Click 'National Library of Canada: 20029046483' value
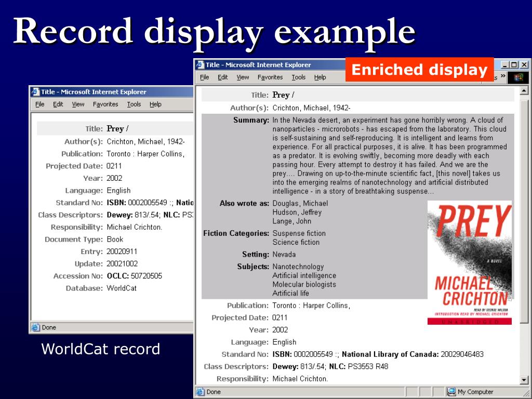Image resolution: width=532 pixels, height=399 pixels. (x=413, y=354)
